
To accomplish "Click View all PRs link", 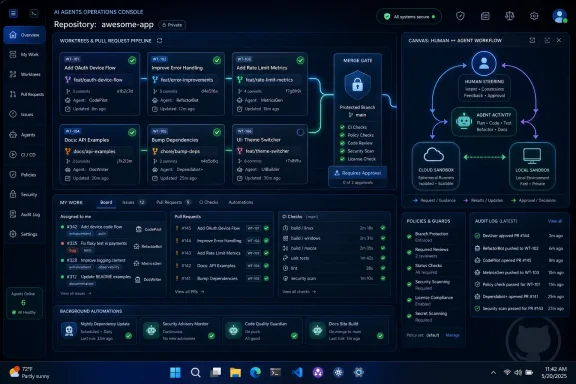I will pos(189,291).
